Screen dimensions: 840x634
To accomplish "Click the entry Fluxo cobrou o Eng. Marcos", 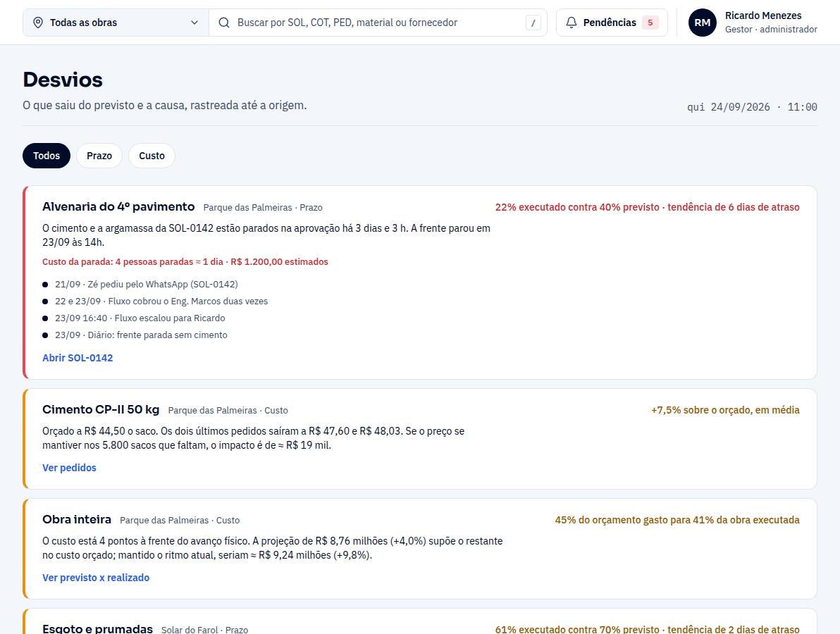I will (x=161, y=302).
